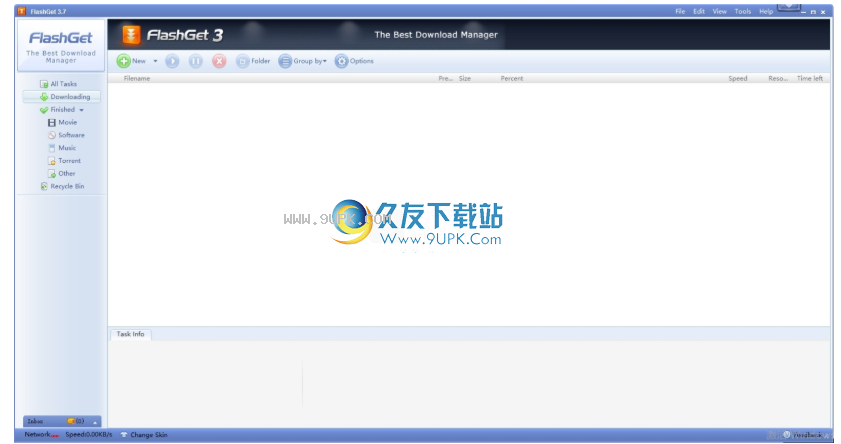Select the Downloading category
Screen dimensions: 841x444
pos(62,97)
